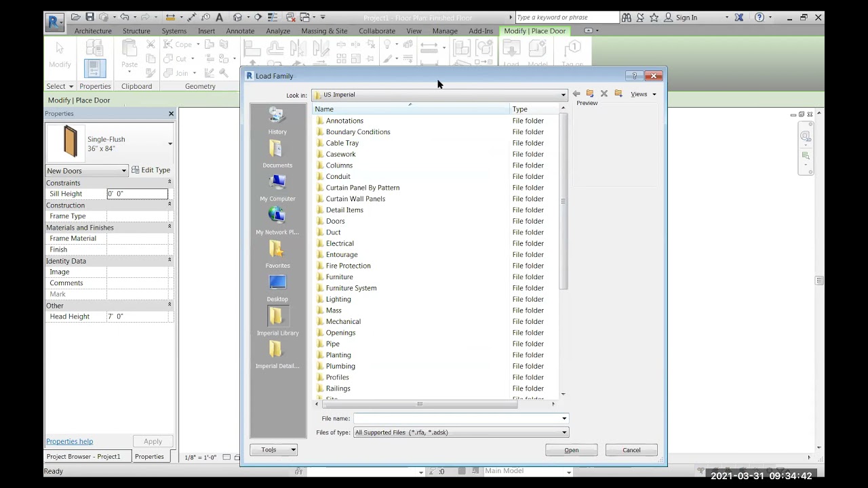Create a new folder in dialog
The height and width of the screenshot is (488, 868).
click(618, 94)
